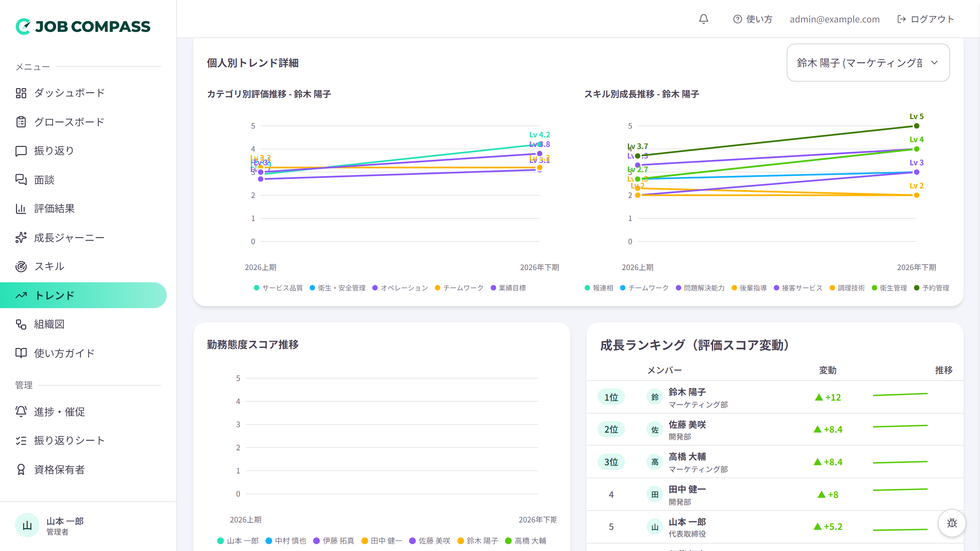The image size is (980, 551).
Task: Toggle 山本 一郎 legend in attitude chart
Action: (238, 541)
